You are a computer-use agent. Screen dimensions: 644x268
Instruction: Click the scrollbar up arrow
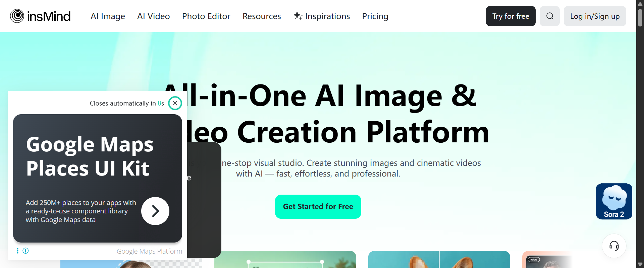pos(640,4)
